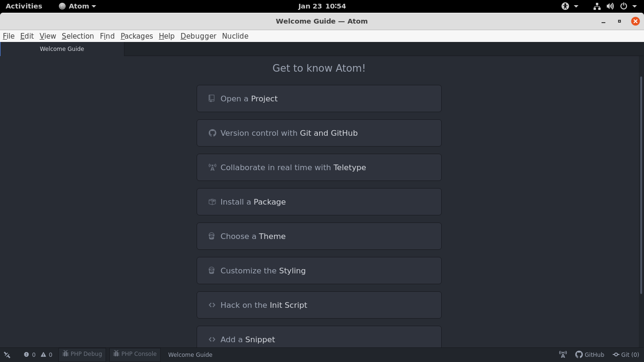
Task: Click Welcome Guide file name in status bar
Action: coord(190,354)
